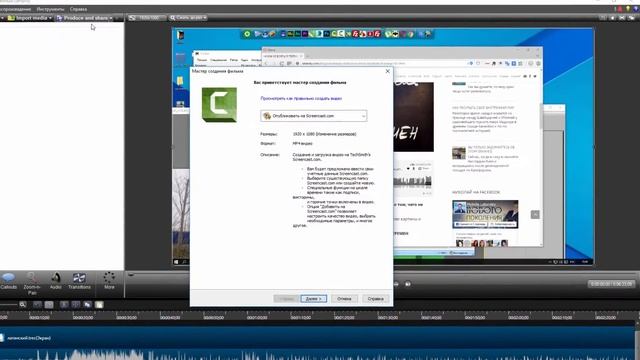The width and height of the screenshot is (640, 360).
Task: Click the Facebook banner thumbnail in preview
Action: click(x=485, y=214)
